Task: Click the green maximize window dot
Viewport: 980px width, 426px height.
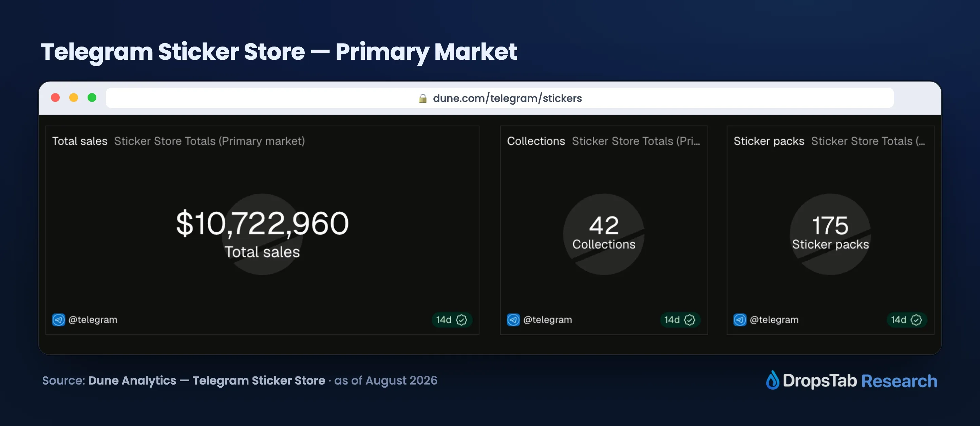Action: 92,98
